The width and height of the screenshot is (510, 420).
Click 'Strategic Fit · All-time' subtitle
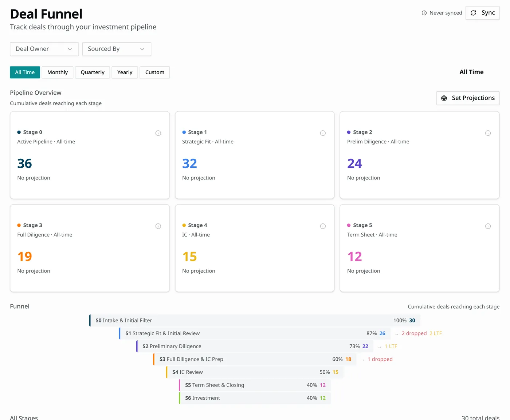(208, 142)
